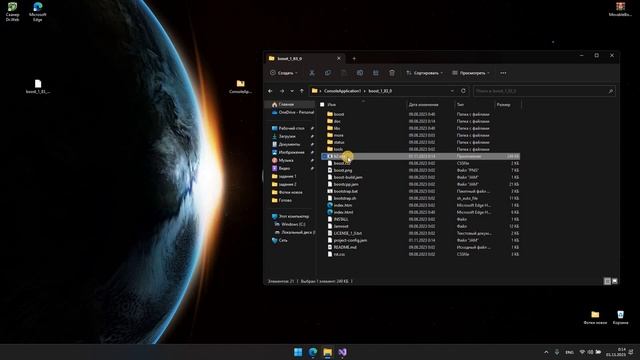Screen dimensions: 640x360
Task: Add a new Explorer tab with plus icon
Action: [354, 59]
